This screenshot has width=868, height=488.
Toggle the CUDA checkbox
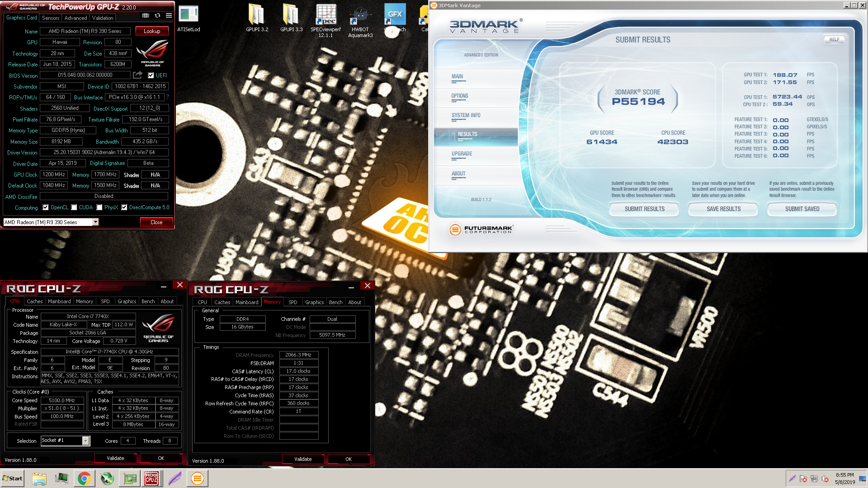74,207
